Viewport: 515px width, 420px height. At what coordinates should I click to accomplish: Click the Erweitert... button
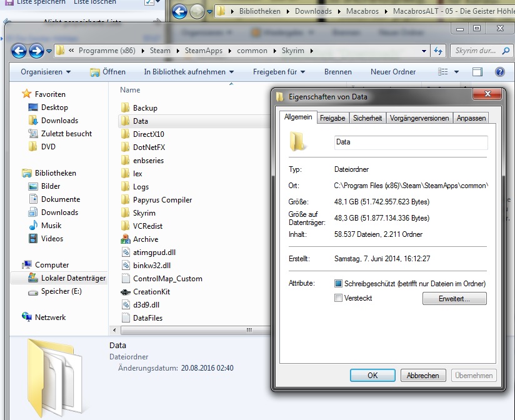(454, 299)
